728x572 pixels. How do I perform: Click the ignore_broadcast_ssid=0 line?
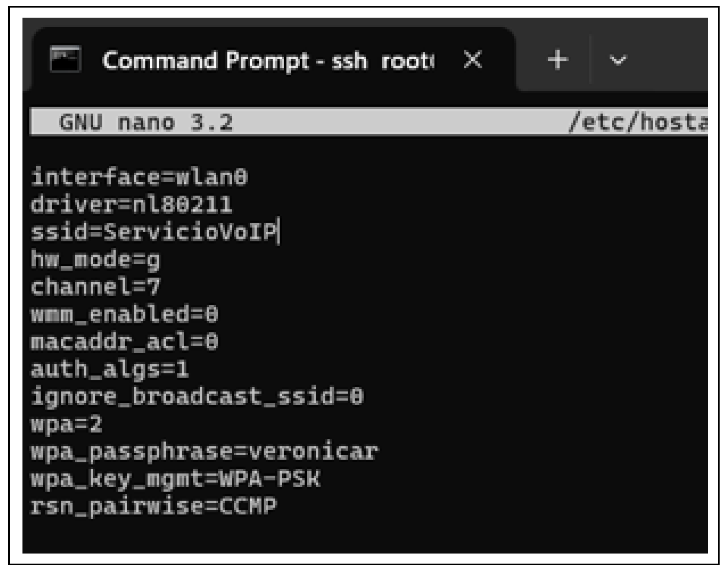click(197, 397)
